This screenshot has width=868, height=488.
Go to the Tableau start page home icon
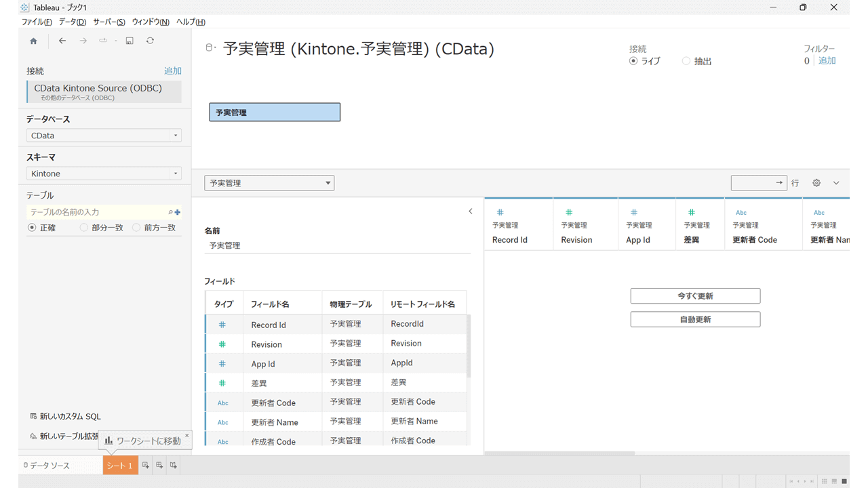click(x=33, y=41)
